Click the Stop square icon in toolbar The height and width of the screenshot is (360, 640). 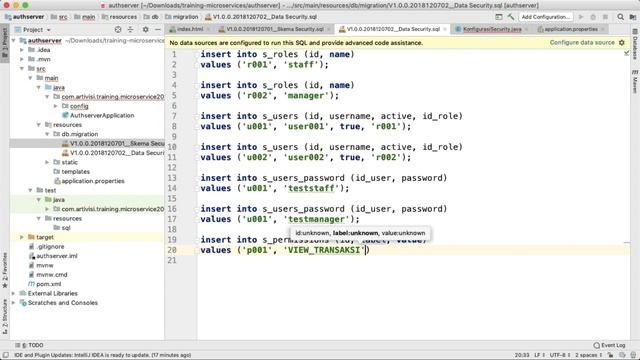(x=605, y=17)
